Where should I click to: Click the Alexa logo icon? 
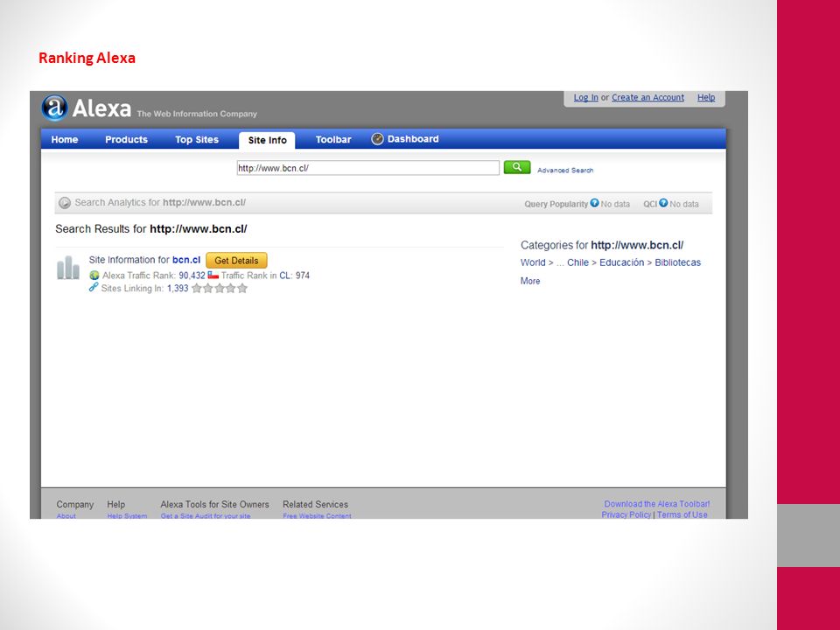pos(54,108)
